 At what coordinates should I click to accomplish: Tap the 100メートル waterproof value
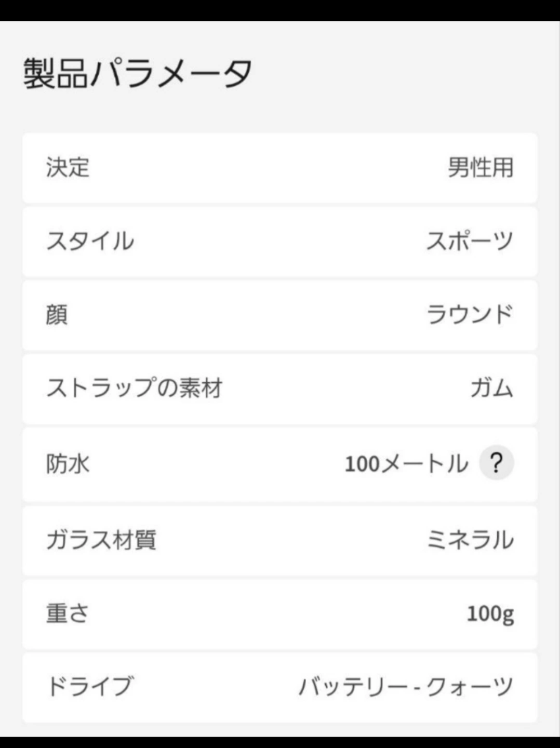(407, 463)
